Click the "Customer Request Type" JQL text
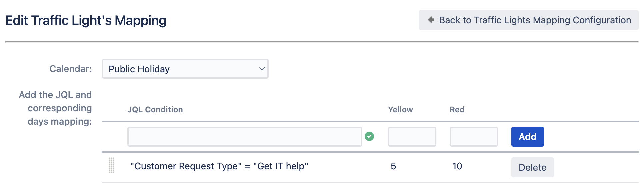 (219, 166)
